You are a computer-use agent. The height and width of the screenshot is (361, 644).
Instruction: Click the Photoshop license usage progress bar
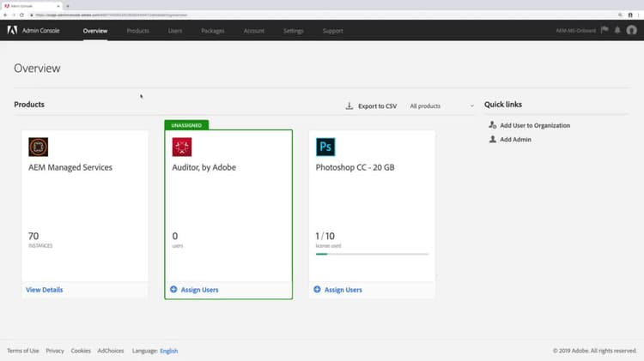[372, 254]
